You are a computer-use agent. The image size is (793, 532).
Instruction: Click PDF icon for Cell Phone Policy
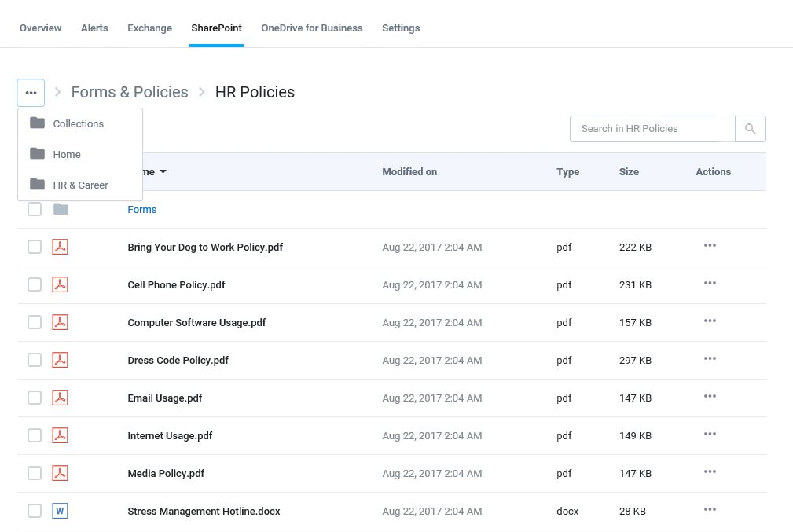click(60, 284)
